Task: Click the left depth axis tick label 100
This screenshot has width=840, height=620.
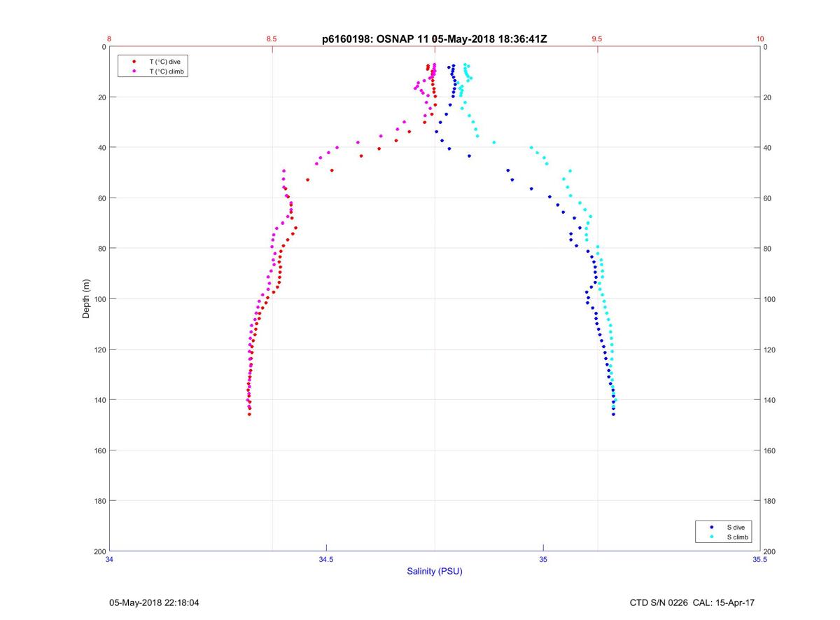Action: click(99, 299)
